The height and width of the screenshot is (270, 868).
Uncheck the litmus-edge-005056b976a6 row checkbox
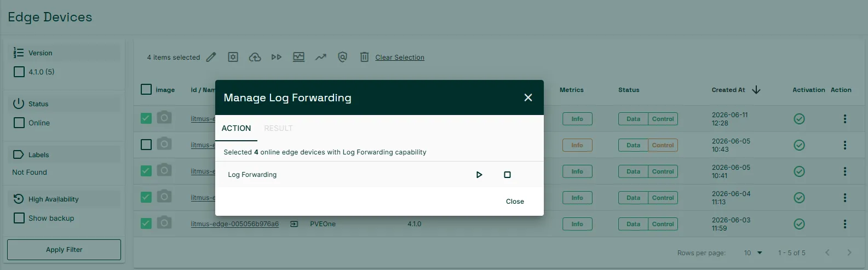pos(146,223)
